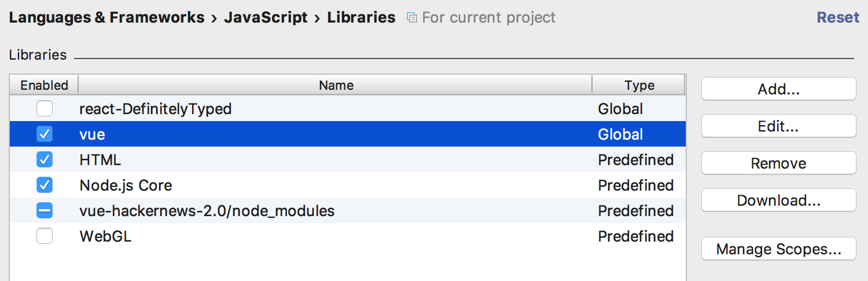Sort by the Type column header
This screenshot has height=281, width=868.
click(639, 85)
